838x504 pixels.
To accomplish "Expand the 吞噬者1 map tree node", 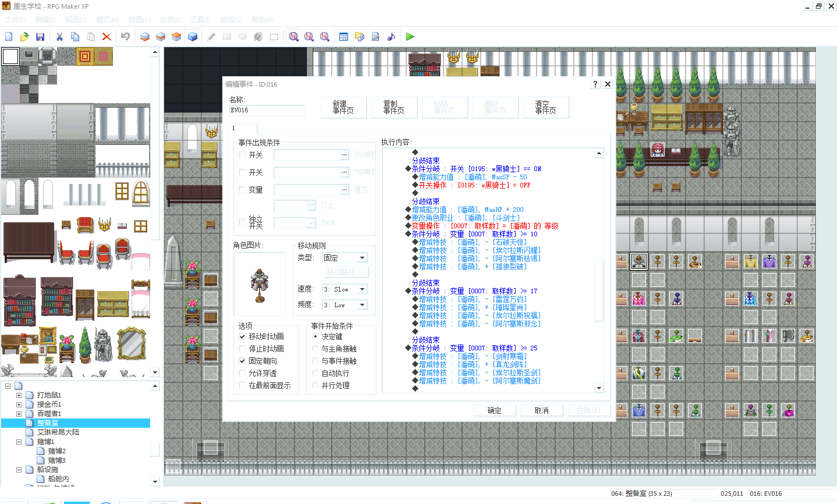I will click(x=19, y=414).
